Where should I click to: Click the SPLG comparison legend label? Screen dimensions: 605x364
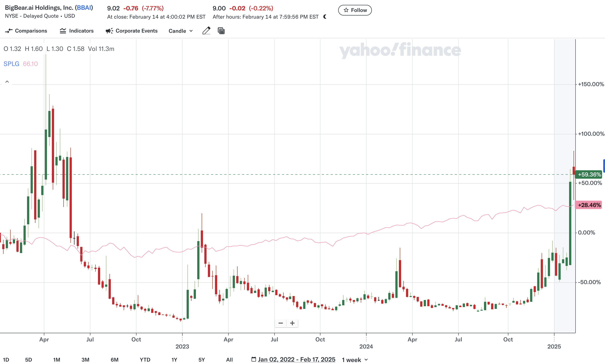(x=11, y=64)
